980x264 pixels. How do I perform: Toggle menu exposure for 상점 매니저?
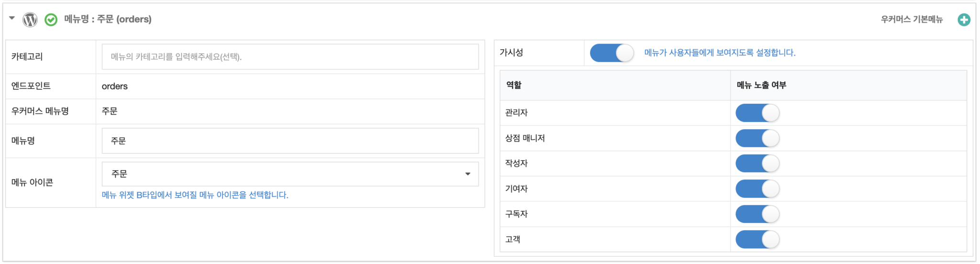click(x=757, y=138)
